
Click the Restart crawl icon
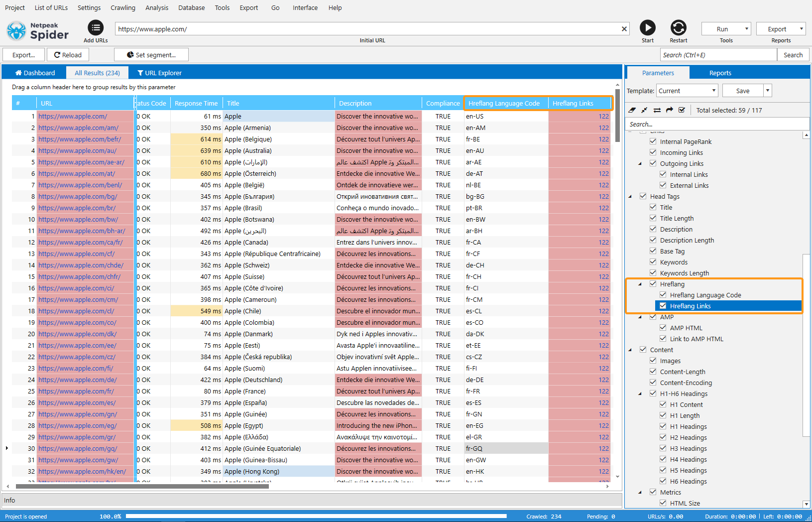pos(678,28)
